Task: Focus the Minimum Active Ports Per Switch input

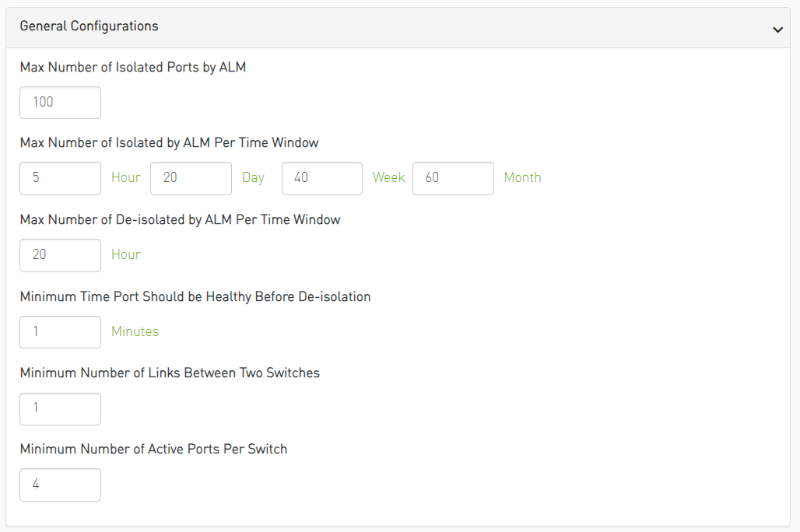Action: 60,485
